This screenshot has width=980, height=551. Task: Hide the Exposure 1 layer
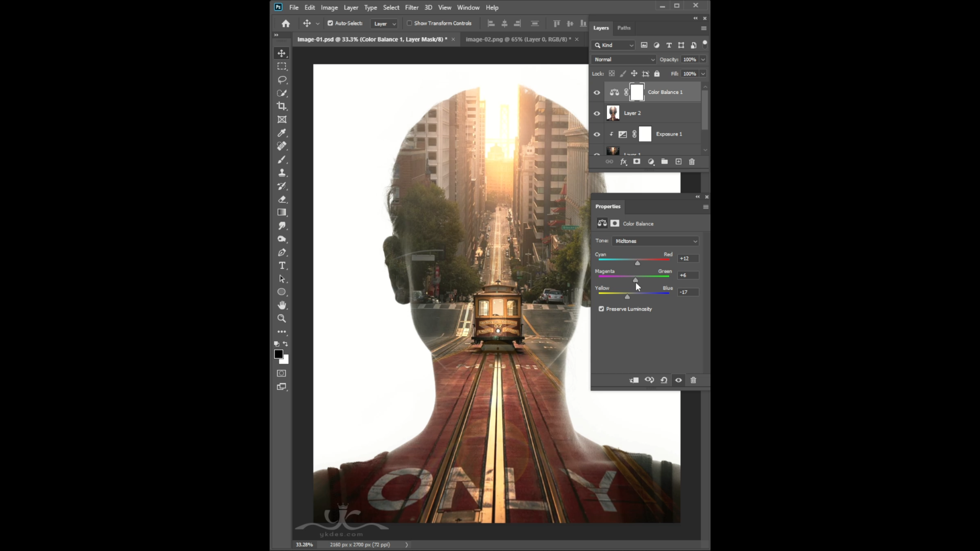click(597, 135)
